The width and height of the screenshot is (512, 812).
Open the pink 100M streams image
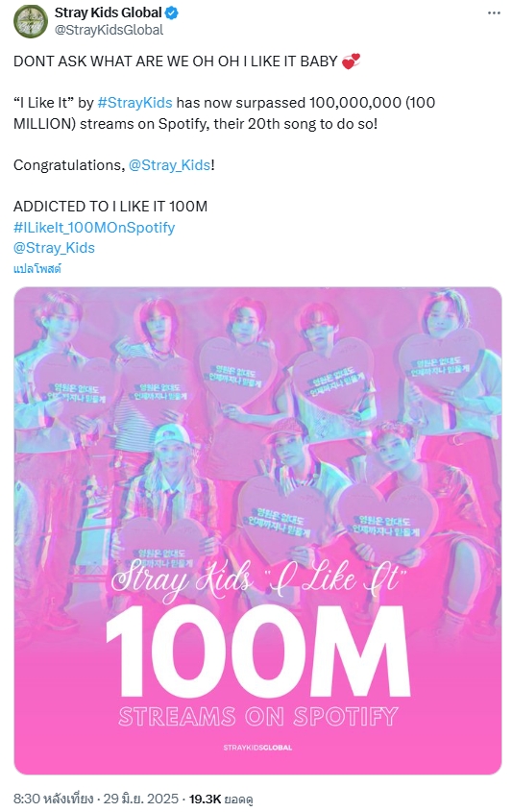[x=257, y=530]
